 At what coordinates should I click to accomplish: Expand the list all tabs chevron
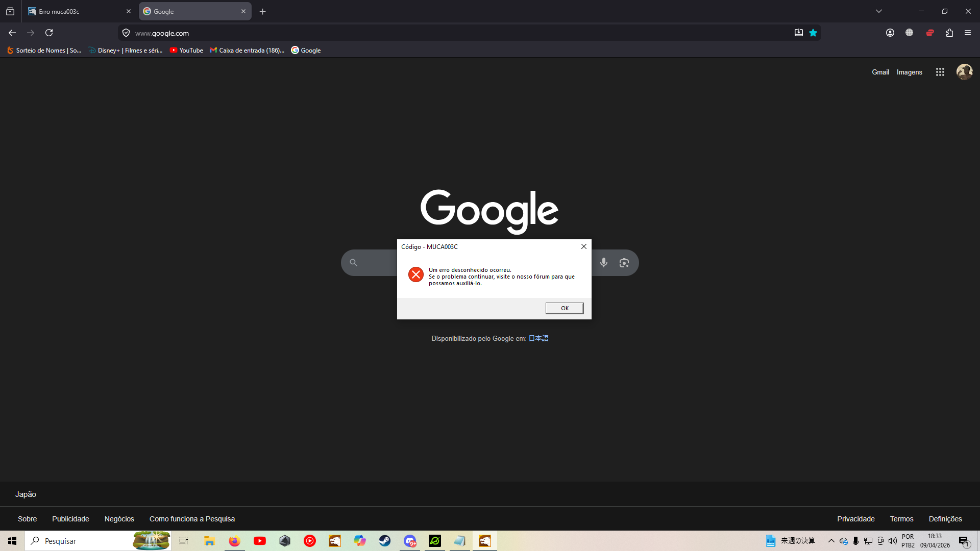878,11
